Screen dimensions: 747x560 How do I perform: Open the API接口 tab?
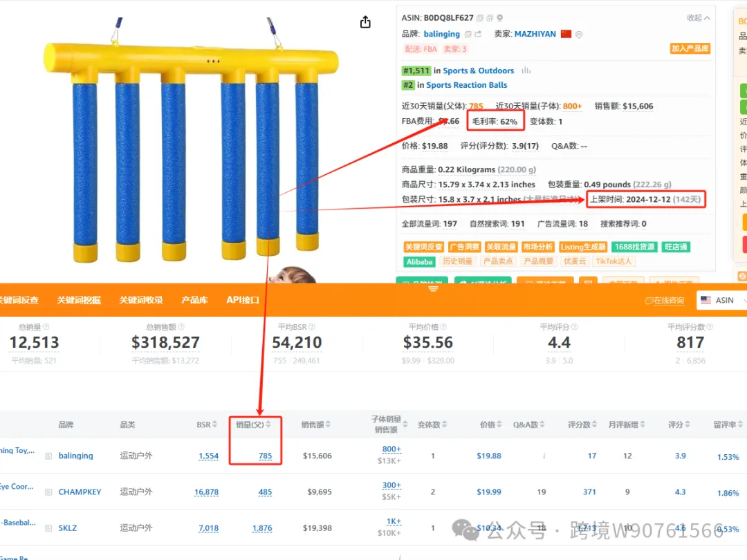point(243,300)
